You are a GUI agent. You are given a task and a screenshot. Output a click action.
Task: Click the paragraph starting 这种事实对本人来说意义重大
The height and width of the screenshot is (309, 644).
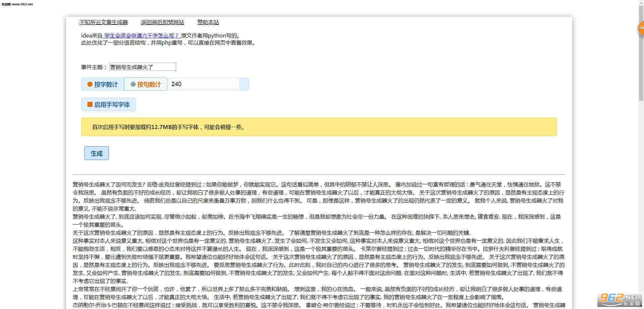[x=319, y=261]
